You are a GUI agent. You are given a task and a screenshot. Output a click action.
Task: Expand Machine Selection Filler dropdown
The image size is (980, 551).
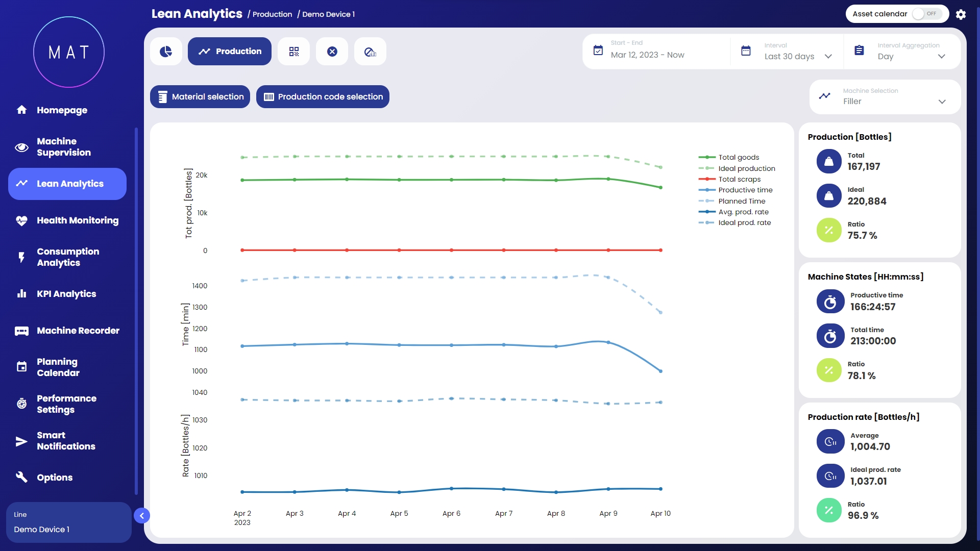(893, 101)
